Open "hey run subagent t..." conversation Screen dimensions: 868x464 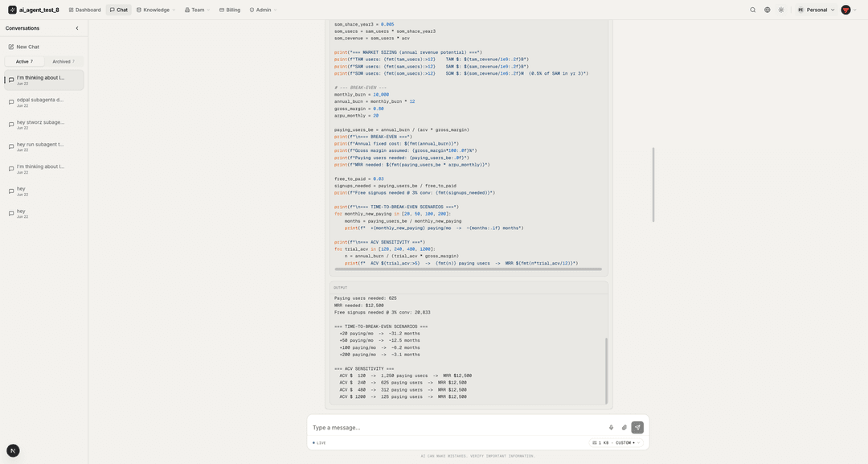(43, 146)
